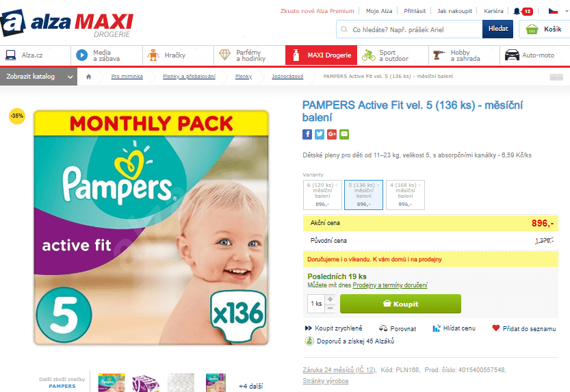
Task: Select variant 6 (120 ks) měsíční balení
Action: coord(322,195)
